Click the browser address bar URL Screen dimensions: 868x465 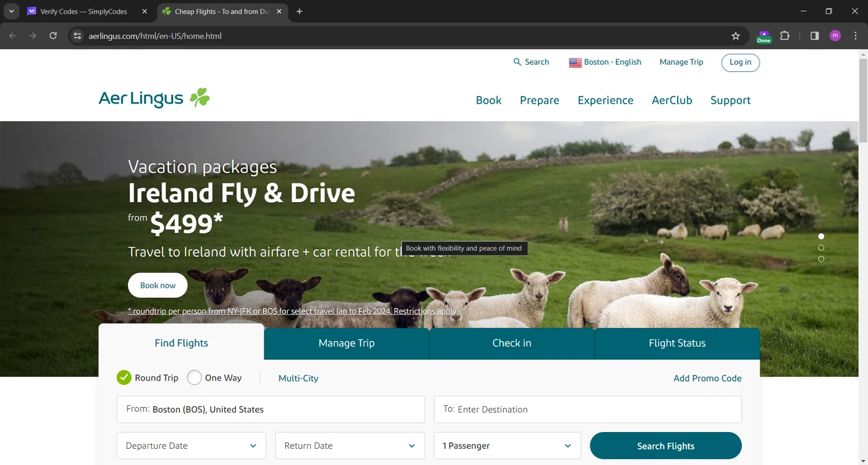click(x=155, y=36)
